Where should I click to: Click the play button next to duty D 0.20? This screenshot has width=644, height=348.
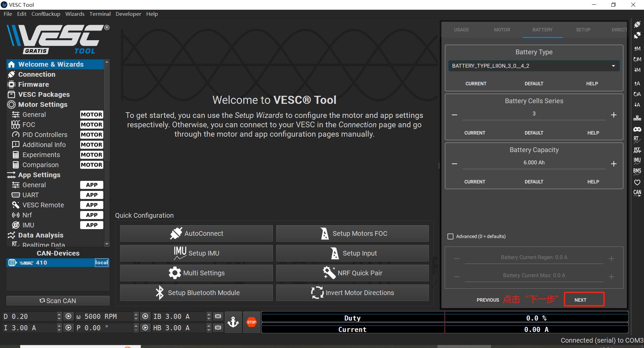(x=68, y=317)
